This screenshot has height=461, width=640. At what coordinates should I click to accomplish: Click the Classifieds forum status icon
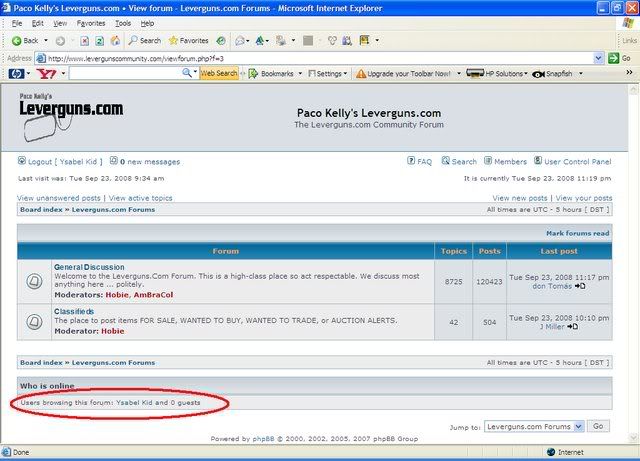34,322
